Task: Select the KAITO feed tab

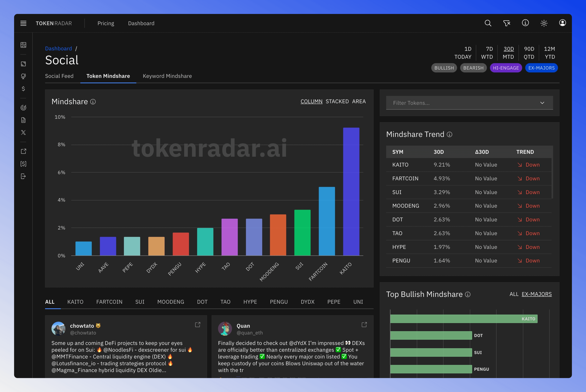Action: (75, 302)
